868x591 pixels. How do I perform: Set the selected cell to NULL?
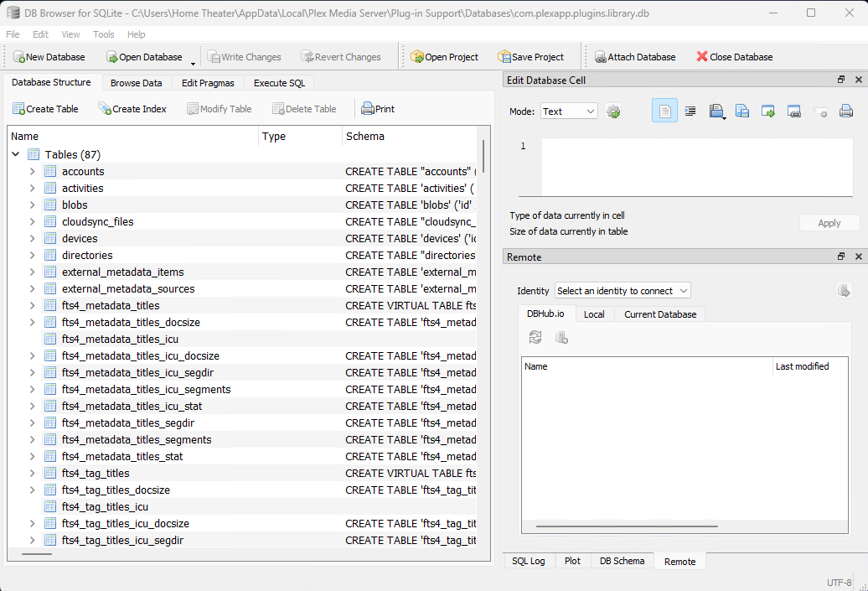[819, 110]
